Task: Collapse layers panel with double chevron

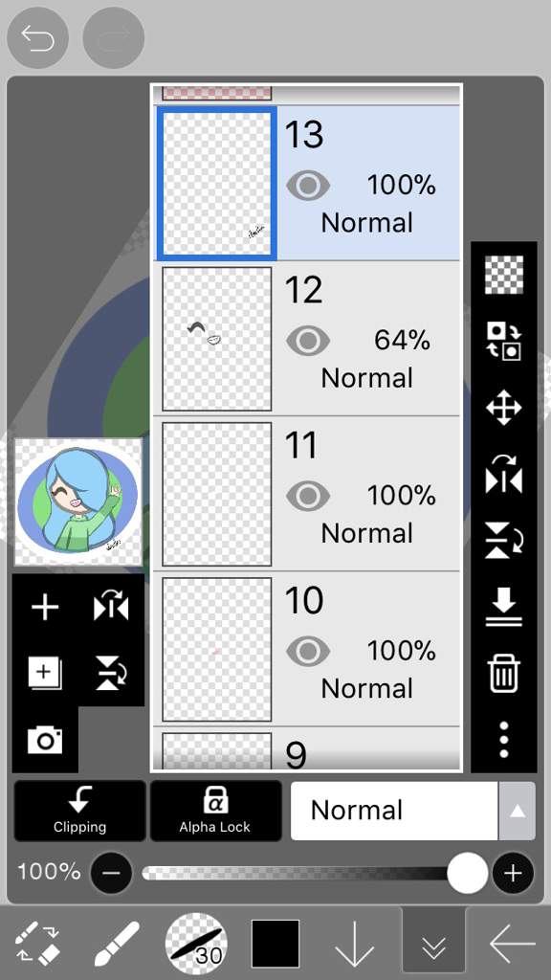Action: (433, 943)
